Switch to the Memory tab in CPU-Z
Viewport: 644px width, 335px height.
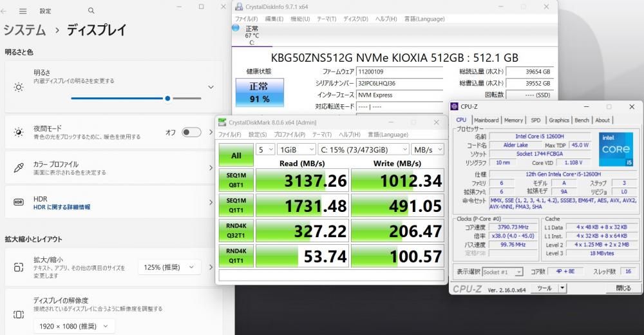tap(513, 120)
